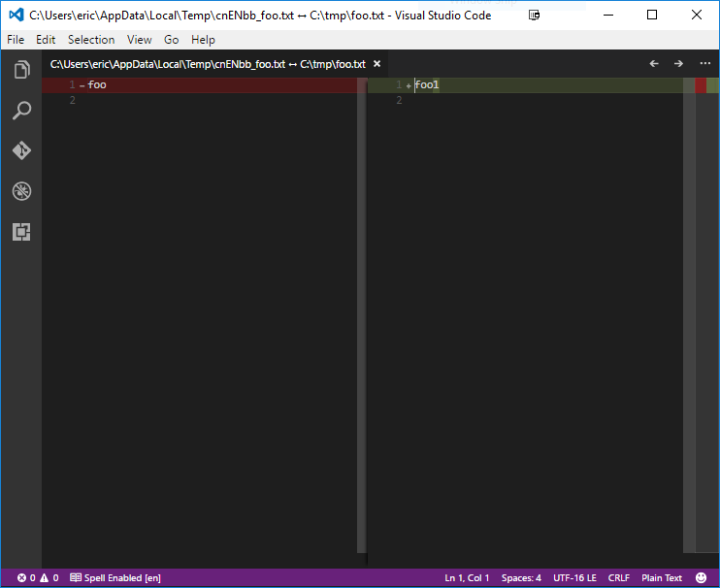Viewport: 720px width, 588px height.
Task: Maximize the Visual Studio Code window
Action: [652, 16]
